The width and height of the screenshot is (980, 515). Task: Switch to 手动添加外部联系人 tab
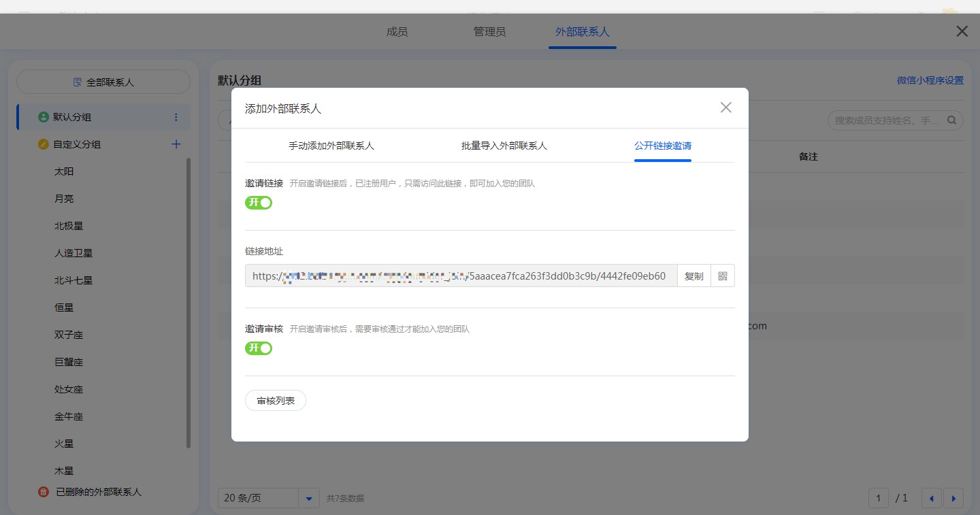pyautogui.click(x=331, y=146)
